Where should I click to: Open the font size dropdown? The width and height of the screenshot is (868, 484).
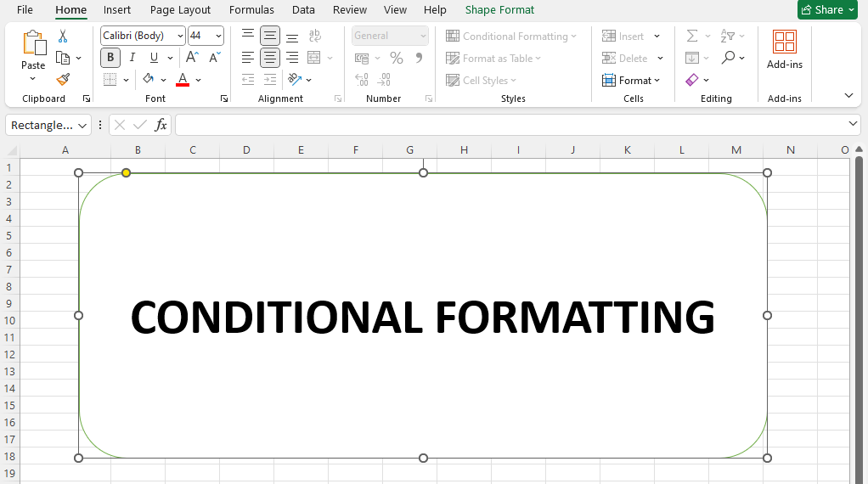pos(218,36)
